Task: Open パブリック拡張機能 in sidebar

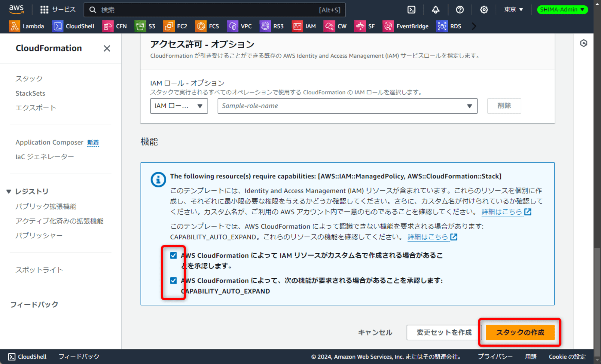Action: pos(46,206)
